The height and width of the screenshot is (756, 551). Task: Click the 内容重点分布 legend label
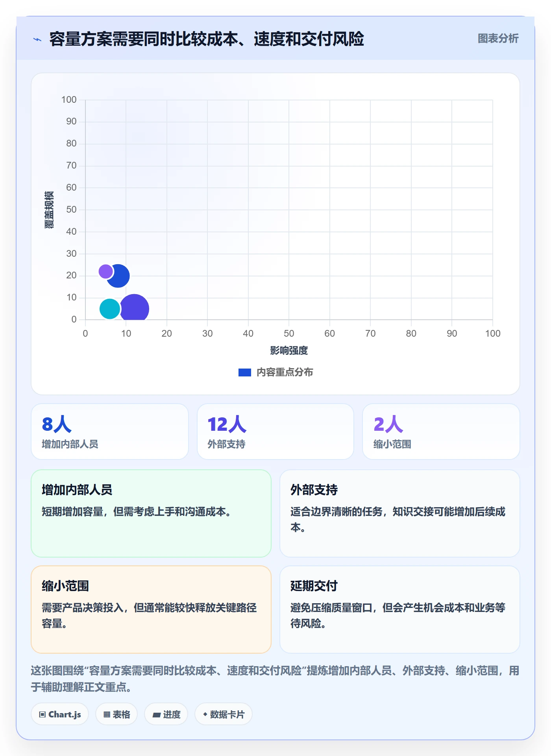(x=285, y=372)
